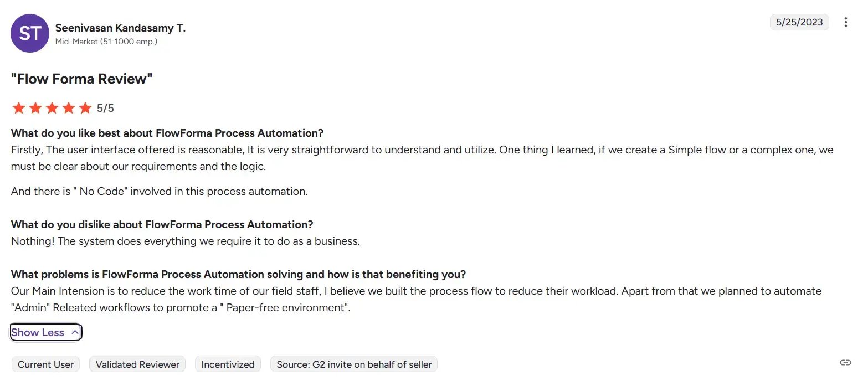This screenshot has height=386, width=868.
Task: Click the copy review link icon
Action: tap(845, 363)
